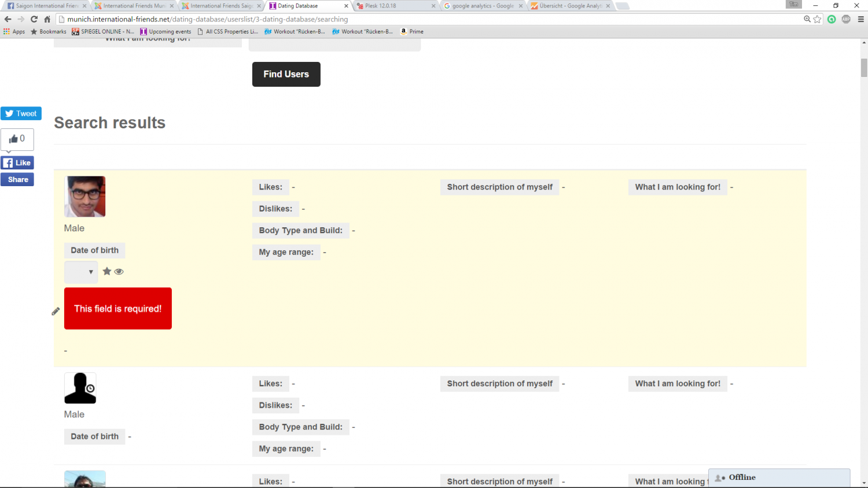The height and width of the screenshot is (488, 868).
Task: Open first user's profile photo with glasses
Action: point(85,197)
